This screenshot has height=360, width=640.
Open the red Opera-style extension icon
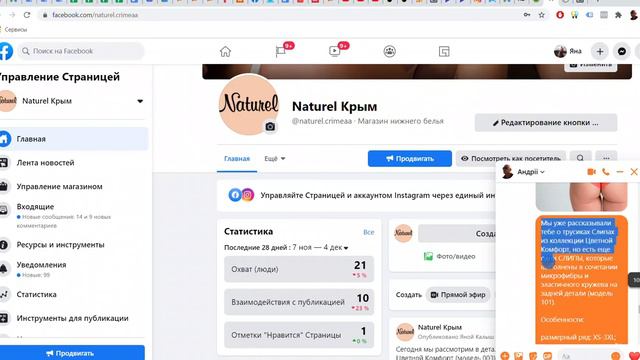click(x=560, y=15)
